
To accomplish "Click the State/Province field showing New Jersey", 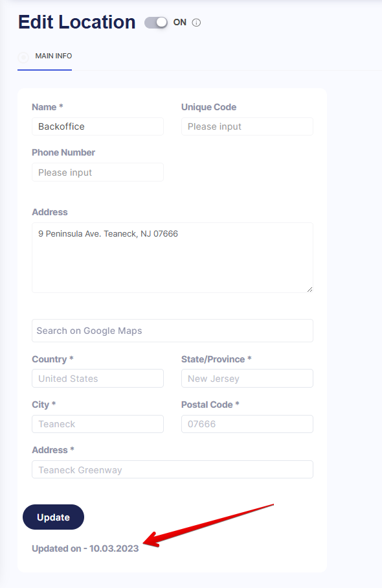I will 247,379.
